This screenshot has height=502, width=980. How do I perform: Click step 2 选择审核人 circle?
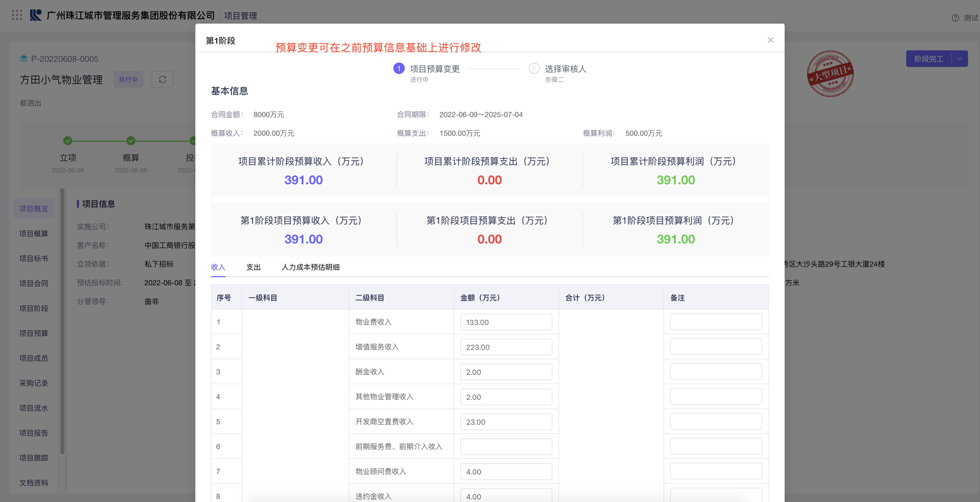tap(534, 69)
